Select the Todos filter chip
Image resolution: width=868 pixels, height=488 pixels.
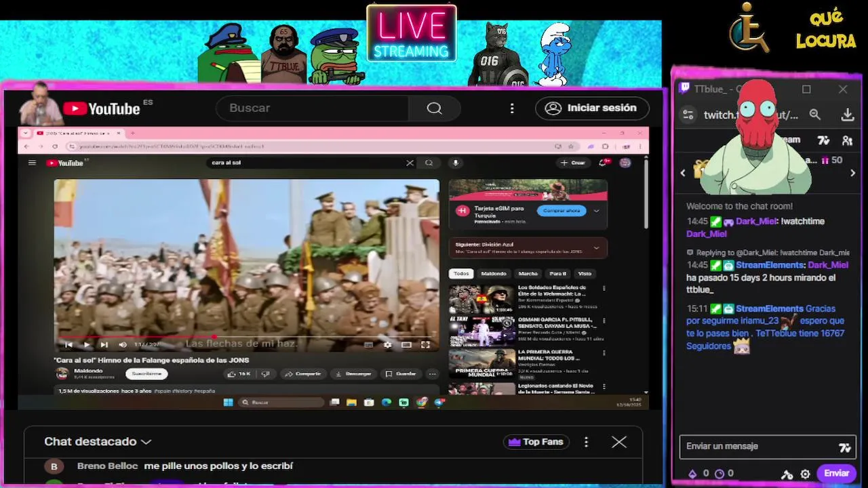pos(461,274)
